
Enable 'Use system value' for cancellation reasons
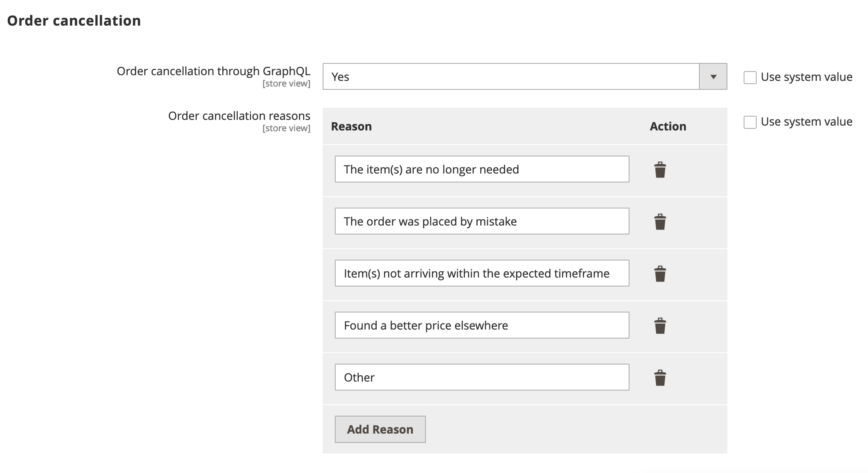750,122
